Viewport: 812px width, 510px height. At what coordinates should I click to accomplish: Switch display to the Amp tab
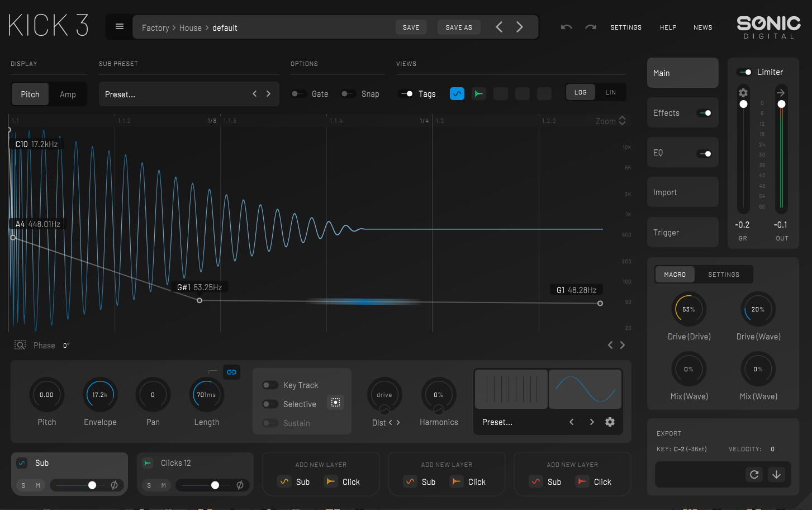point(68,94)
